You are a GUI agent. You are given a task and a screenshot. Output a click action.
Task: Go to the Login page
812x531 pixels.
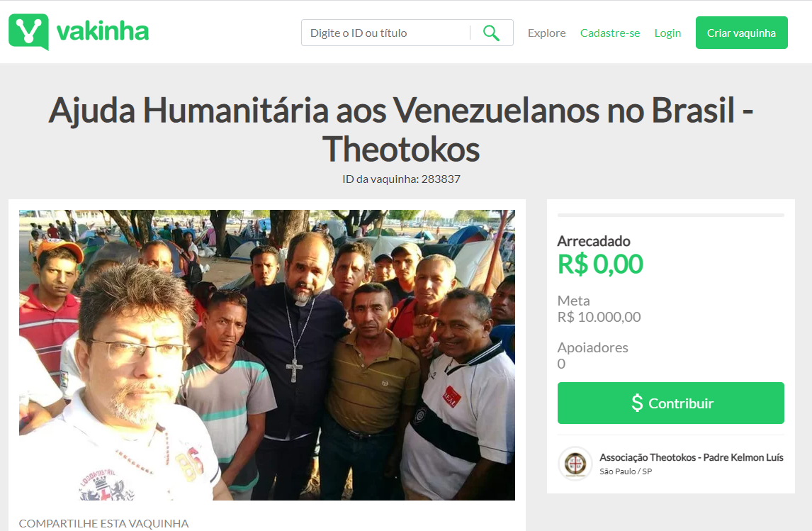coord(667,33)
